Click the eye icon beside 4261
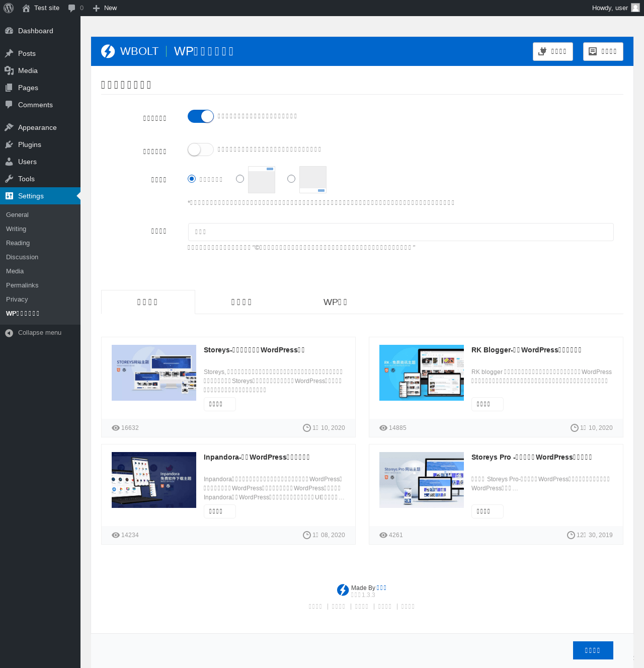 pyautogui.click(x=383, y=535)
